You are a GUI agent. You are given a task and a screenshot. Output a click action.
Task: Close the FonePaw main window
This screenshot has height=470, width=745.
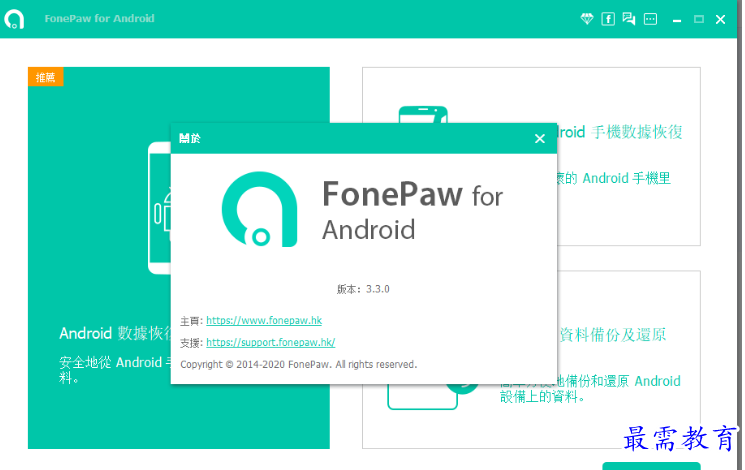720,19
